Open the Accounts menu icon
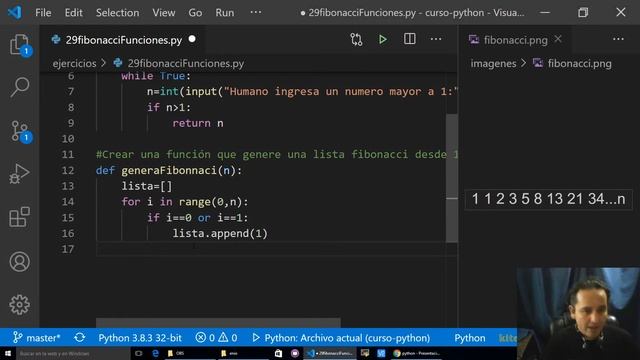This screenshot has width=640, height=360. click(x=19, y=262)
